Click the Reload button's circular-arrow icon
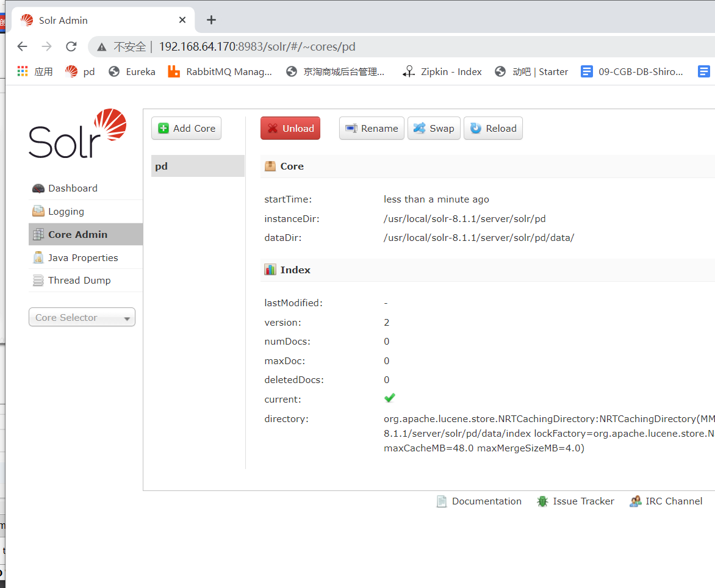Viewport: 715px width, 588px height. click(476, 129)
